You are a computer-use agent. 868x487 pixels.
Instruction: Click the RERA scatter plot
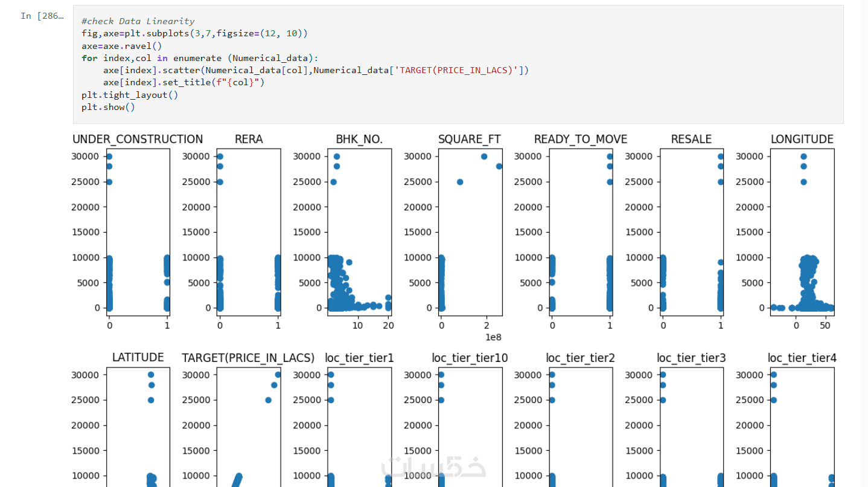pos(249,232)
